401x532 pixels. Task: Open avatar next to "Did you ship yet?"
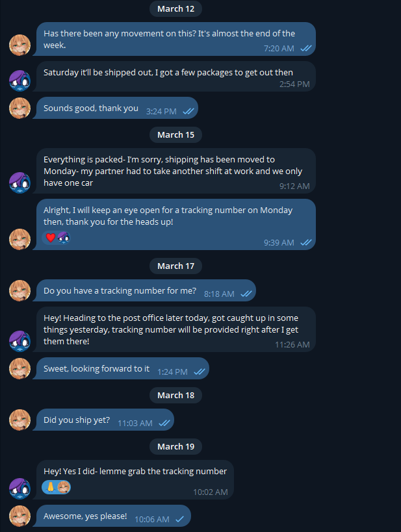[19, 420]
